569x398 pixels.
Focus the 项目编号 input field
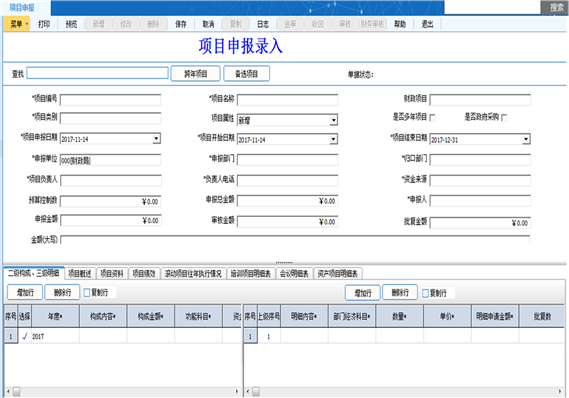click(x=110, y=100)
